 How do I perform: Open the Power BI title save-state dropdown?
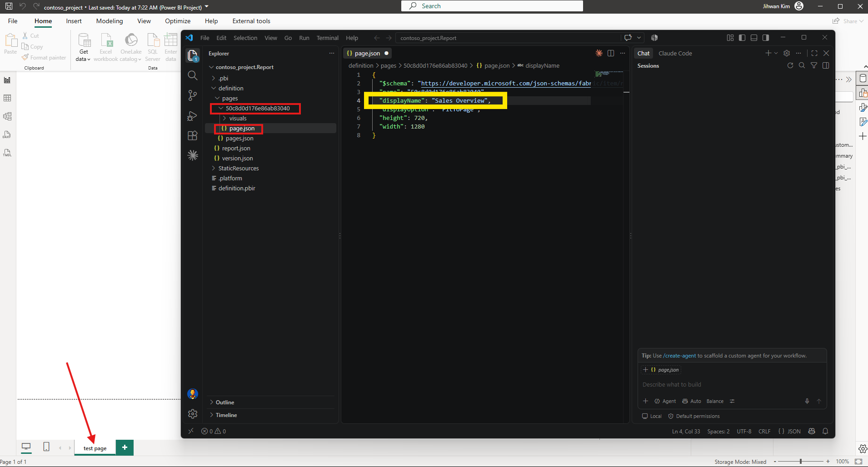click(207, 7)
